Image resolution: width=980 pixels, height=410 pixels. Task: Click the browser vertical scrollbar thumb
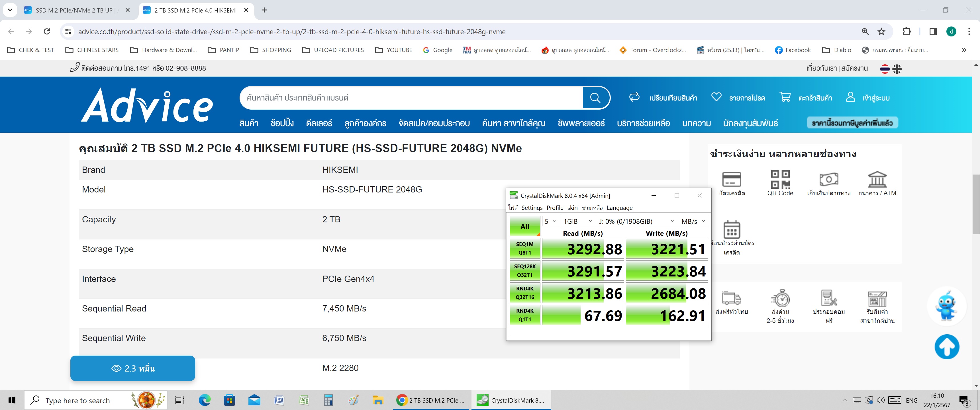976,204
